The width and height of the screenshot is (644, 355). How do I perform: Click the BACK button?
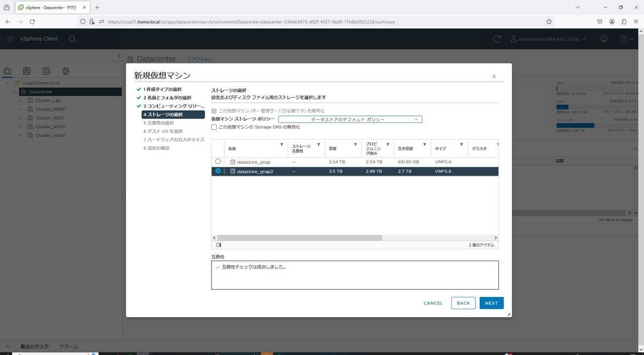pyautogui.click(x=464, y=303)
